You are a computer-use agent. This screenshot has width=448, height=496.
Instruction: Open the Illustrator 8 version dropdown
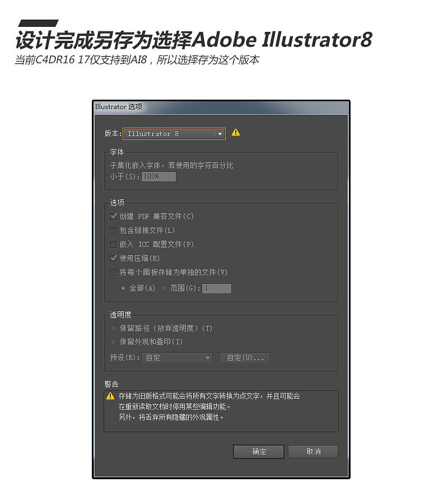[174, 133]
